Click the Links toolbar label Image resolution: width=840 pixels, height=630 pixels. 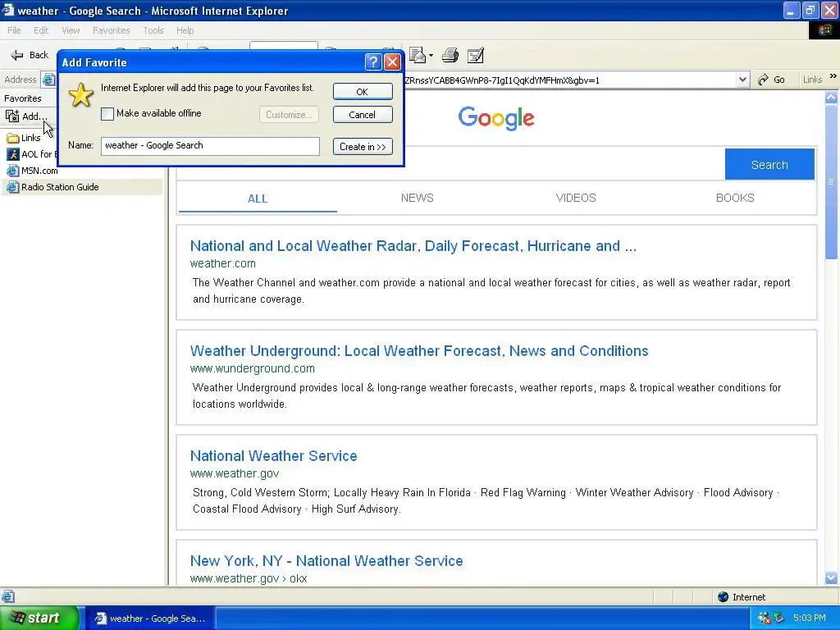coord(812,80)
